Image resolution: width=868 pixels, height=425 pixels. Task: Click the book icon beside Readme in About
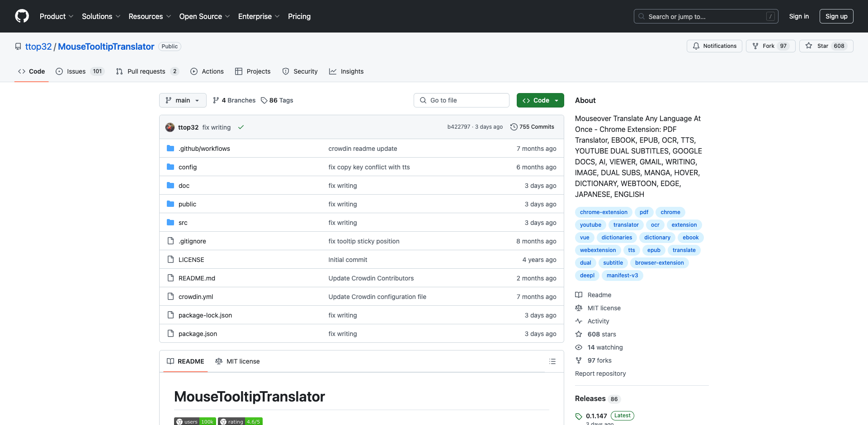[x=579, y=295]
